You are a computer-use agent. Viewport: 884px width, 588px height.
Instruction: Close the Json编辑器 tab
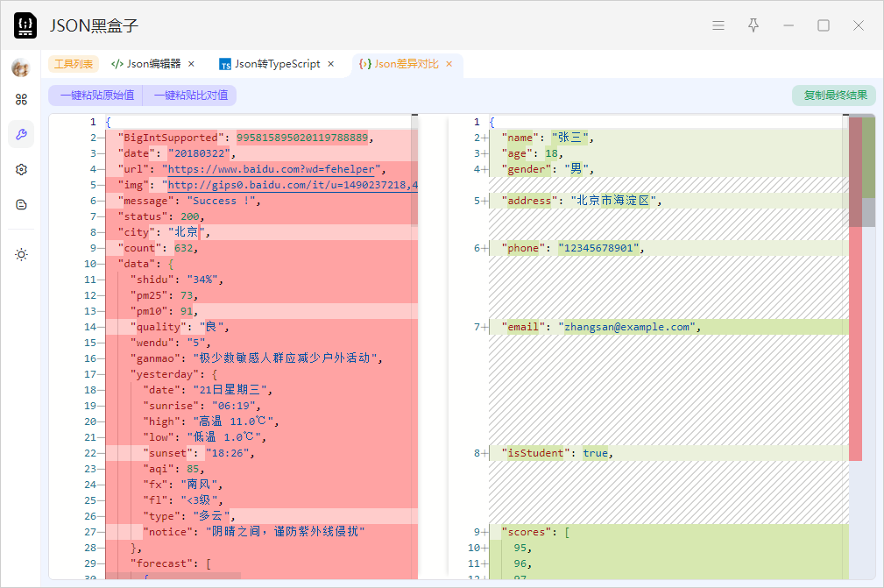click(192, 64)
